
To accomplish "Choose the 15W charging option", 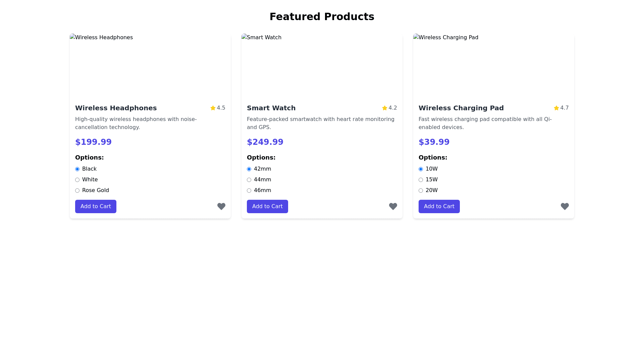I will 421,180.
